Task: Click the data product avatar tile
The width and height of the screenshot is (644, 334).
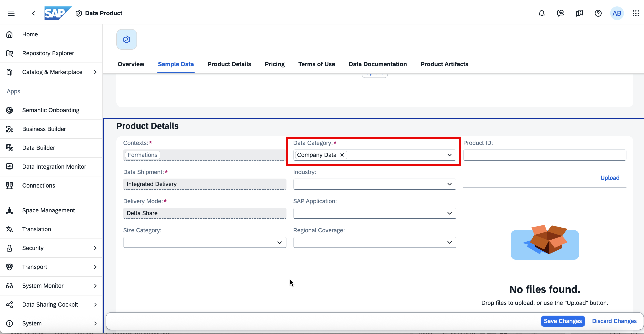Action: click(126, 39)
